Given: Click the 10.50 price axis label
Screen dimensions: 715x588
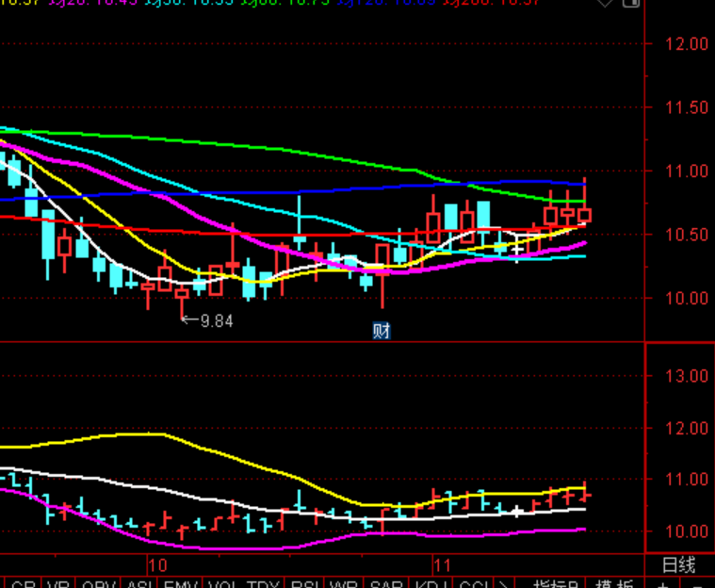Looking at the screenshot, I should coord(687,235).
